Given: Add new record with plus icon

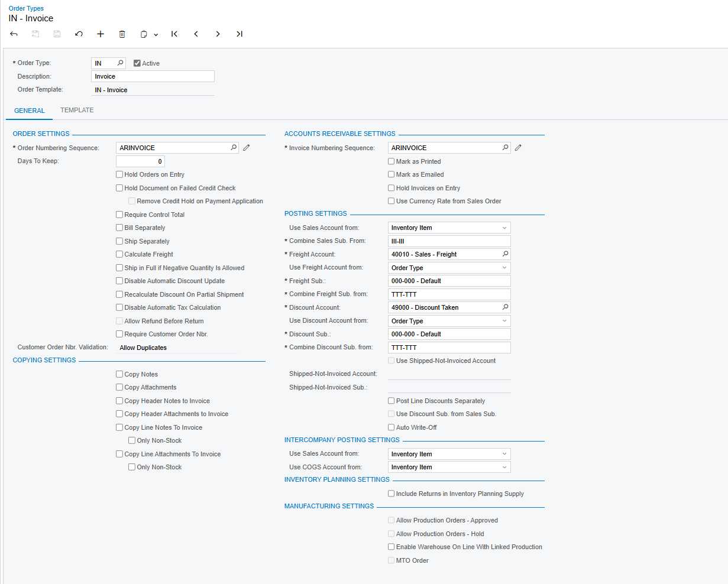Looking at the screenshot, I should [101, 34].
